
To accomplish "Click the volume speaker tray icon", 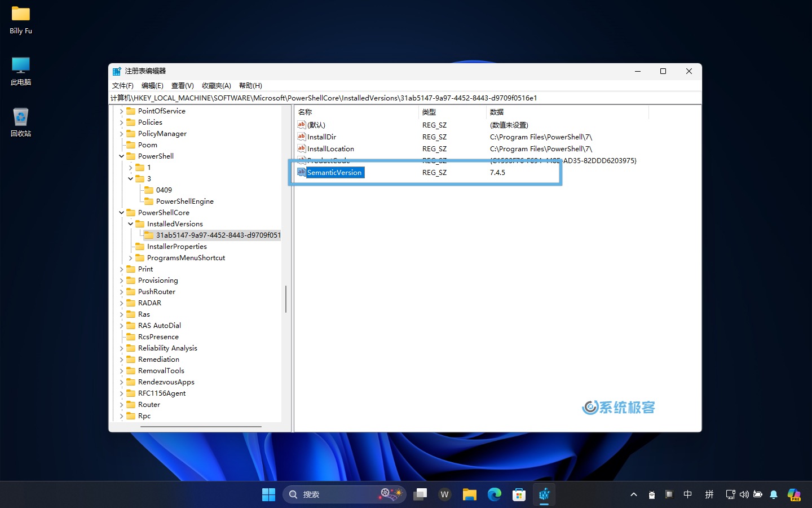I will (744, 494).
